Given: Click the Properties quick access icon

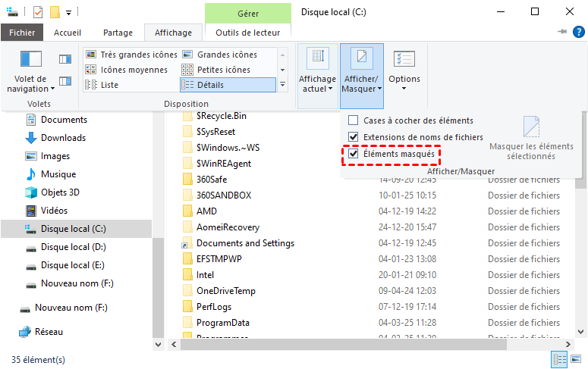Looking at the screenshot, I should [38, 12].
